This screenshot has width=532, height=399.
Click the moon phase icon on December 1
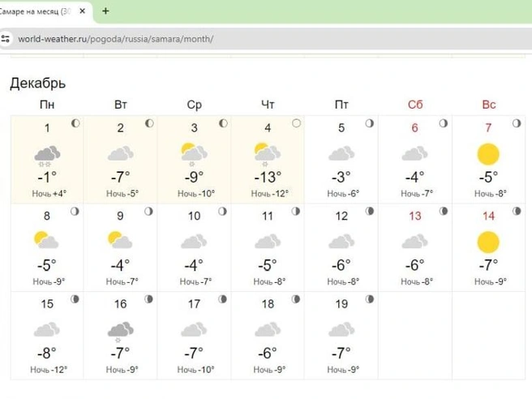point(75,123)
